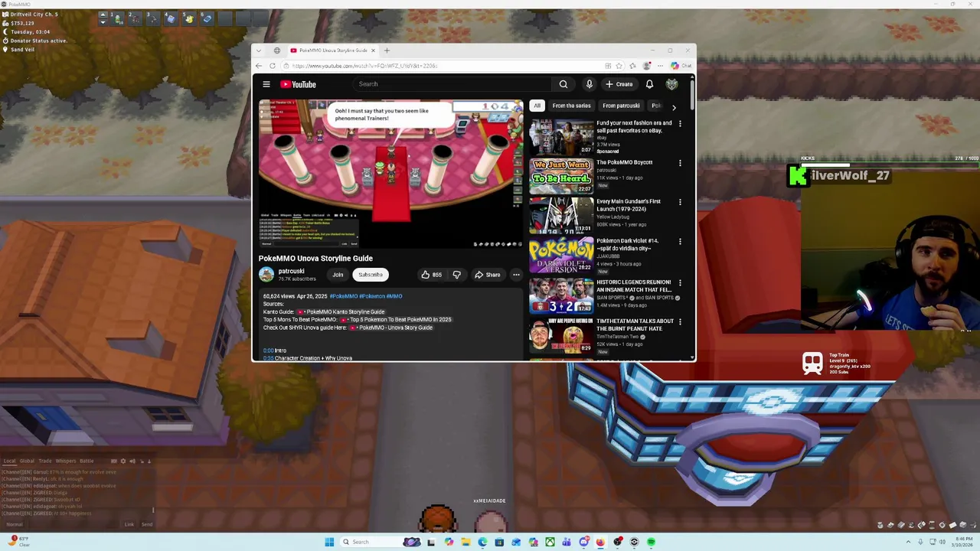Add page to browser favorites star
The image size is (980, 551).
pyautogui.click(x=619, y=66)
